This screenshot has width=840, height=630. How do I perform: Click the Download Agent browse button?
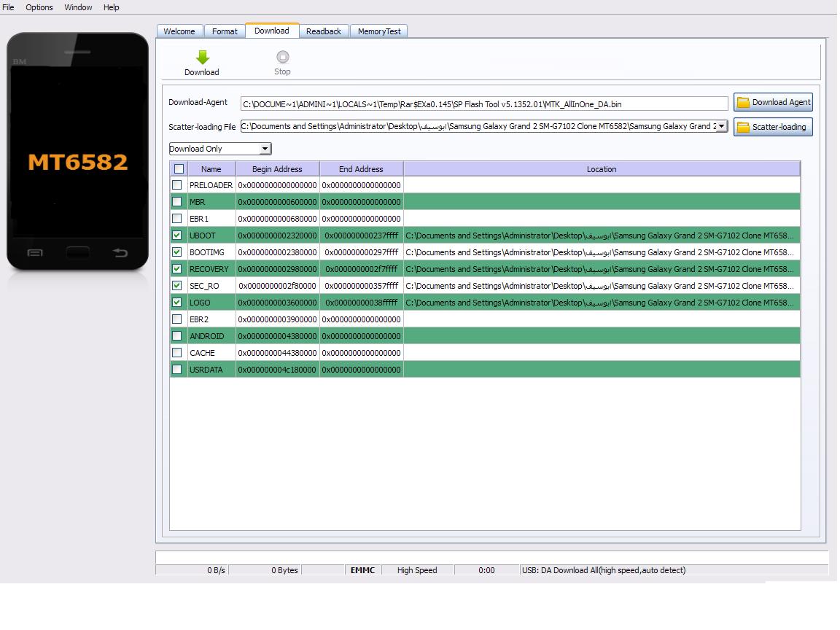773,102
